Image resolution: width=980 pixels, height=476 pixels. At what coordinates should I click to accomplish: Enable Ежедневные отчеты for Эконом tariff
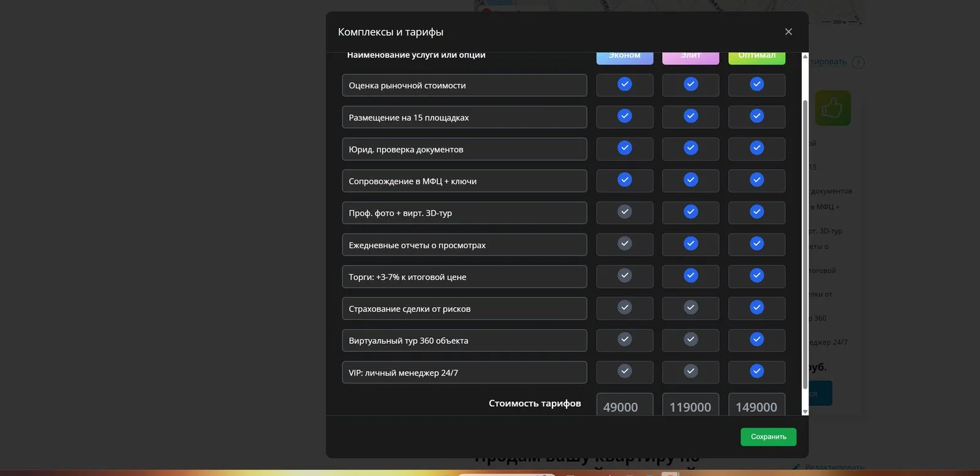[x=625, y=243]
